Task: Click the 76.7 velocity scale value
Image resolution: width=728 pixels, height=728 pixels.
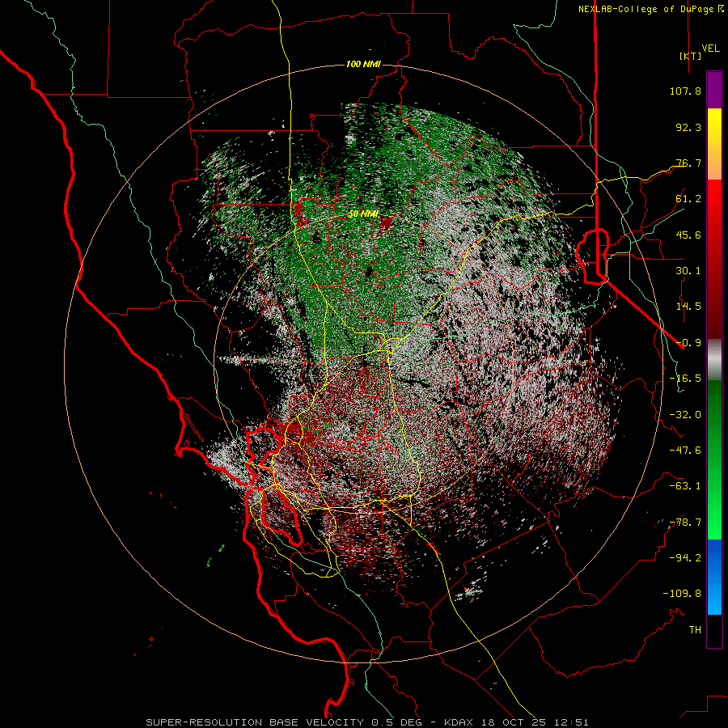Action: coord(688,163)
